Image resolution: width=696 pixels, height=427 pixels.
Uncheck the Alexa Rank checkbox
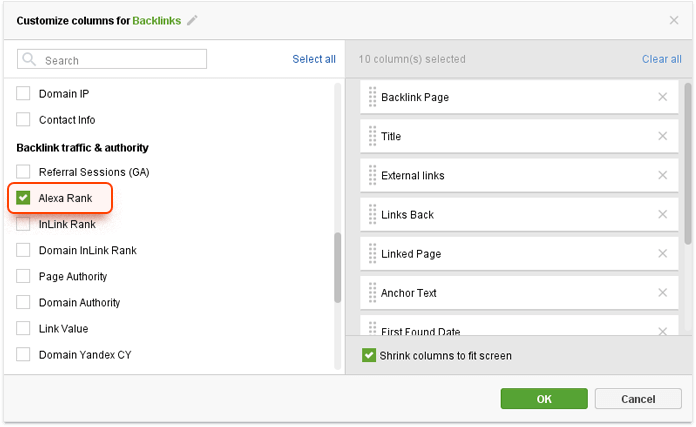point(23,198)
